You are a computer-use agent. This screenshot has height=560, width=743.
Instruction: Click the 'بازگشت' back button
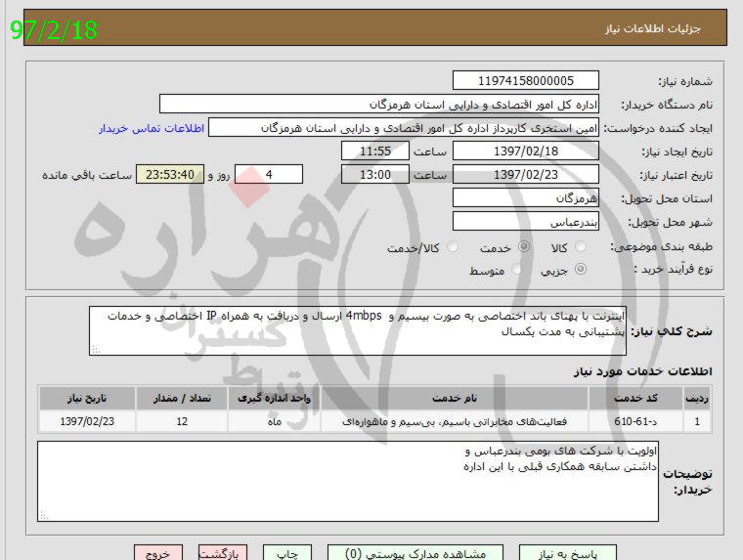(x=222, y=553)
